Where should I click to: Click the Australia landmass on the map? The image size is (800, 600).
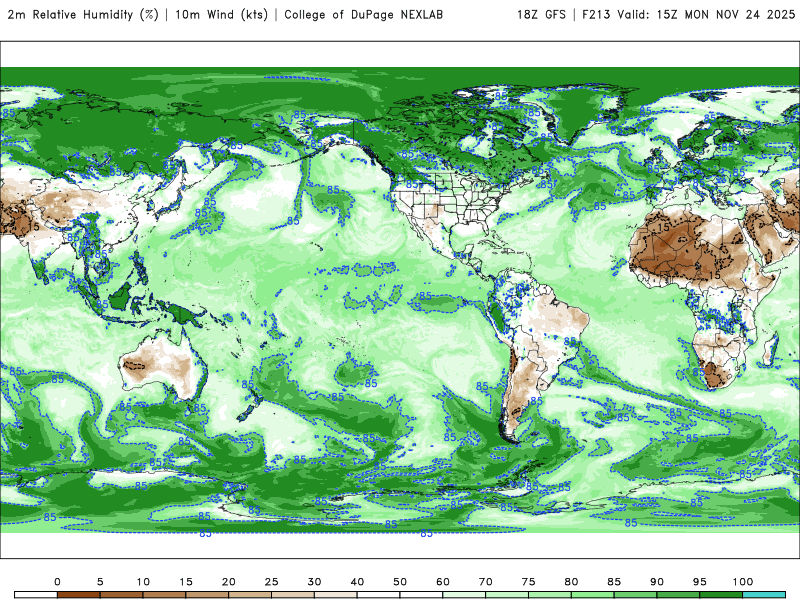(162, 365)
